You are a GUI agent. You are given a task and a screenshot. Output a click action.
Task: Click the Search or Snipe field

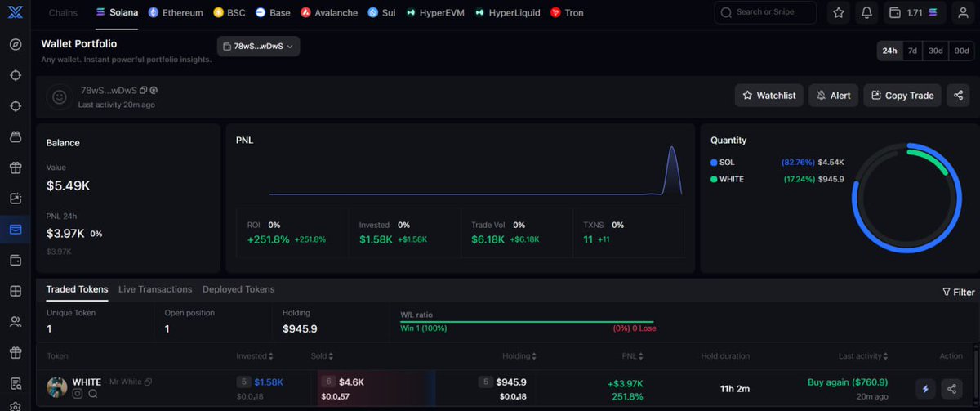(765, 12)
